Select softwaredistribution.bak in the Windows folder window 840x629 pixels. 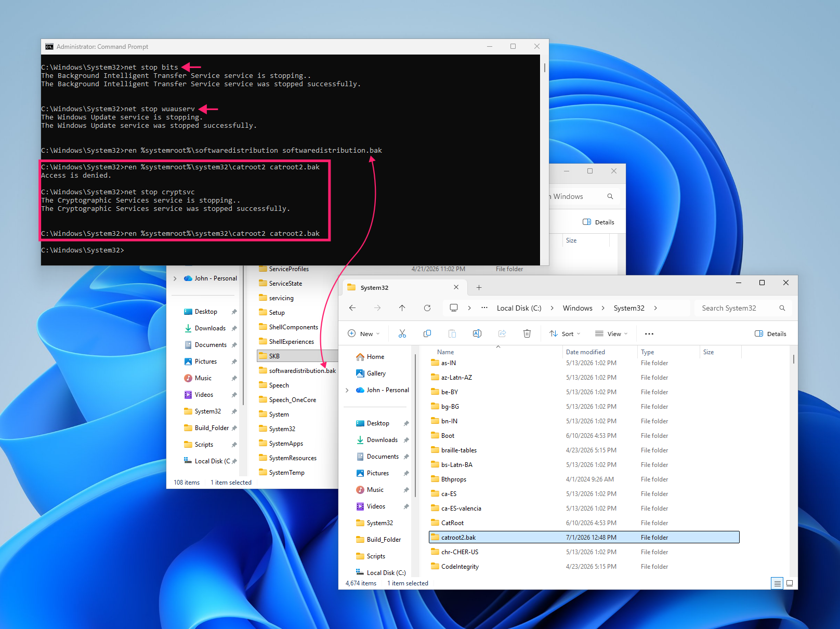click(298, 371)
